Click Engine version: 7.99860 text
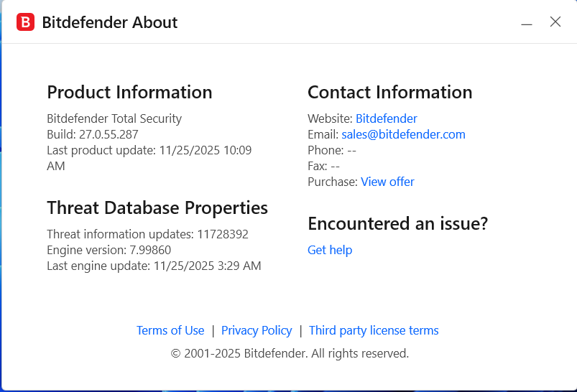 click(109, 250)
